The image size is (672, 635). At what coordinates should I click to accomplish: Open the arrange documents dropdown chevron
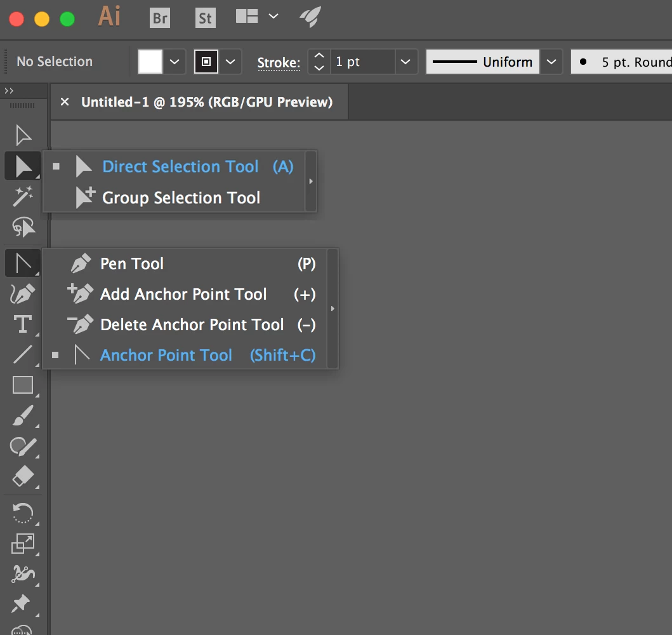click(x=273, y=17)
